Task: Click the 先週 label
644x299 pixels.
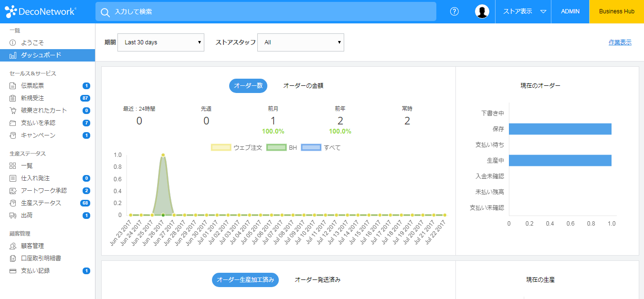Action: click(x=206, y=109)
